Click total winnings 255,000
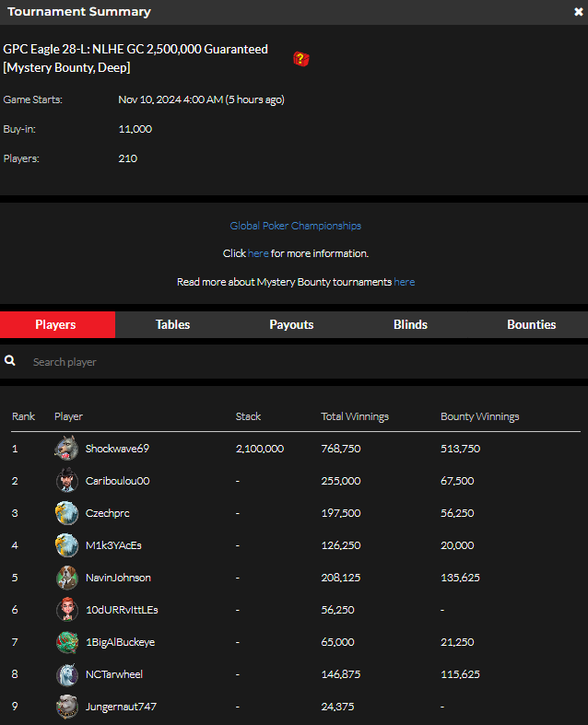The height and width of the screenshot is (725, 588). click(341, 481)
